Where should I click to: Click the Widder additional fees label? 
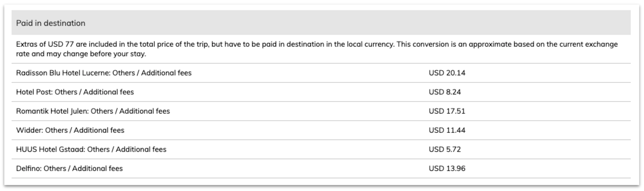pos(70,130)
